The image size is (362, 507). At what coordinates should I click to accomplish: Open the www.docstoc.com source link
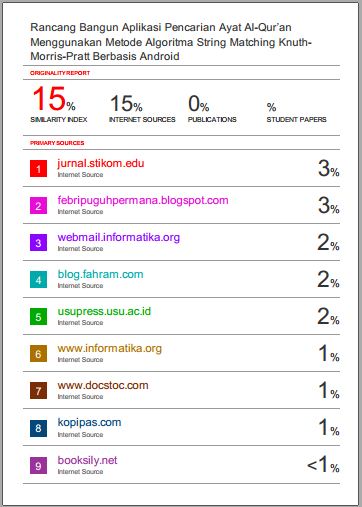point(103,386)
